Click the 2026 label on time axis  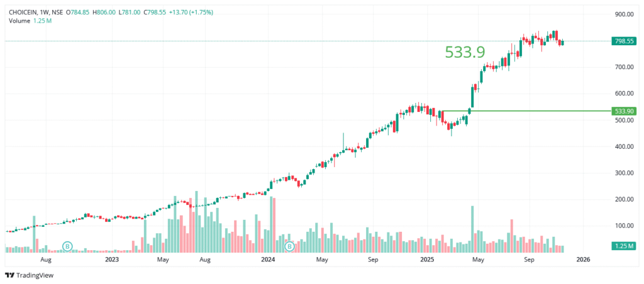tap(583, 259)
